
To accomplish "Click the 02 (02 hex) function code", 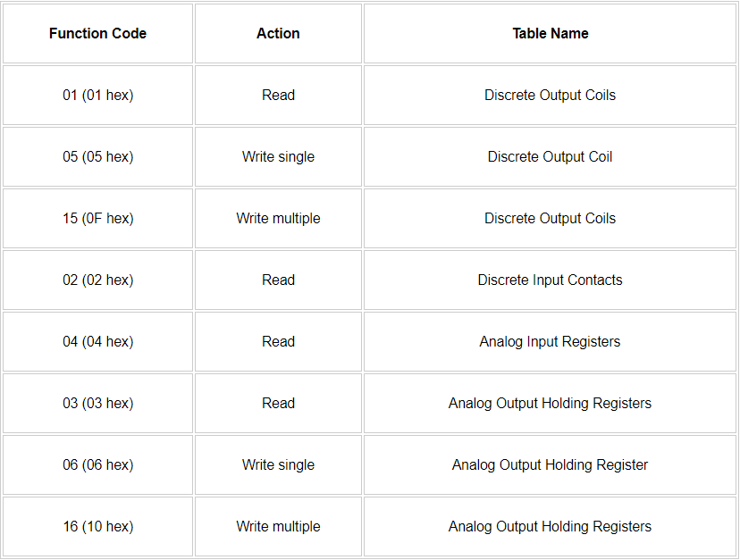I will pos(97,280).
